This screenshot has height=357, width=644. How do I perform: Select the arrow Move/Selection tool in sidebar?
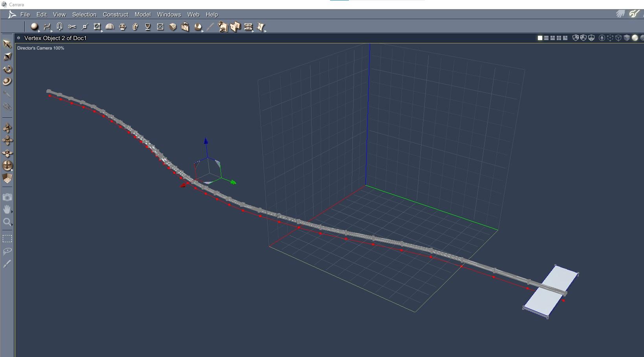(7, 44)
